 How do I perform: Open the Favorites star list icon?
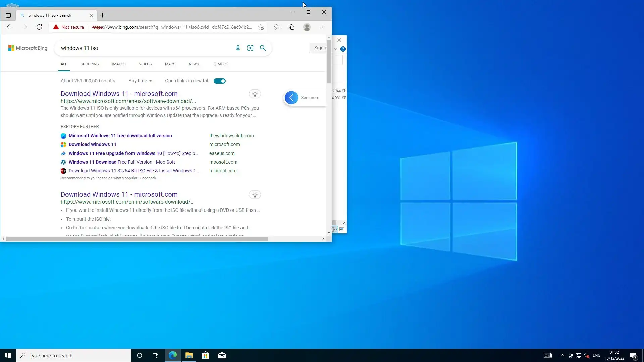point(277,27)
